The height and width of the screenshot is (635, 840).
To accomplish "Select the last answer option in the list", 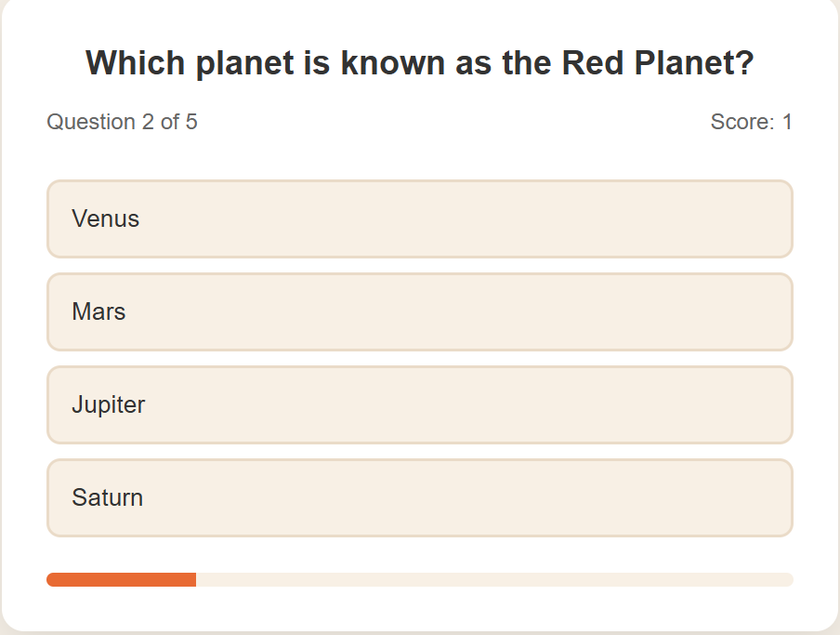I will (419, 497).
